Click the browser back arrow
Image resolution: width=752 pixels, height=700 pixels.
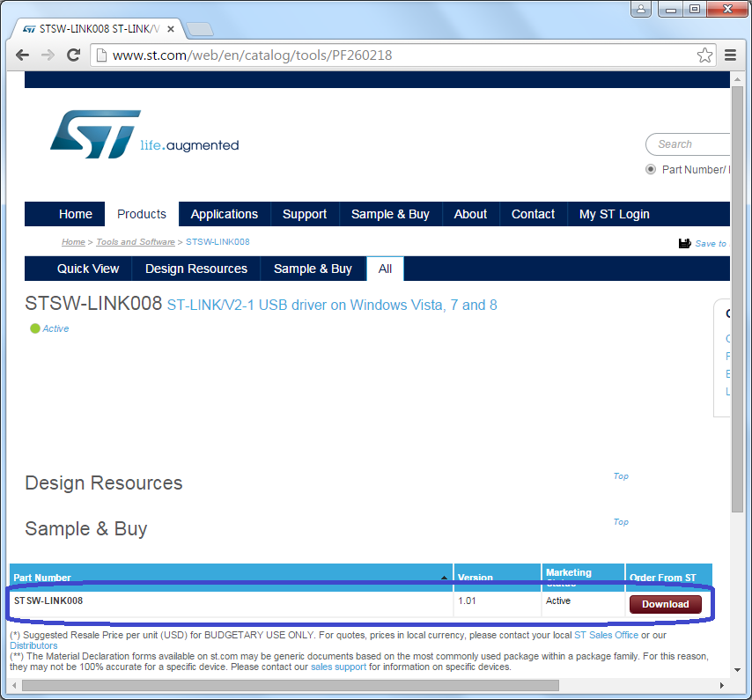tap(22, 55)
